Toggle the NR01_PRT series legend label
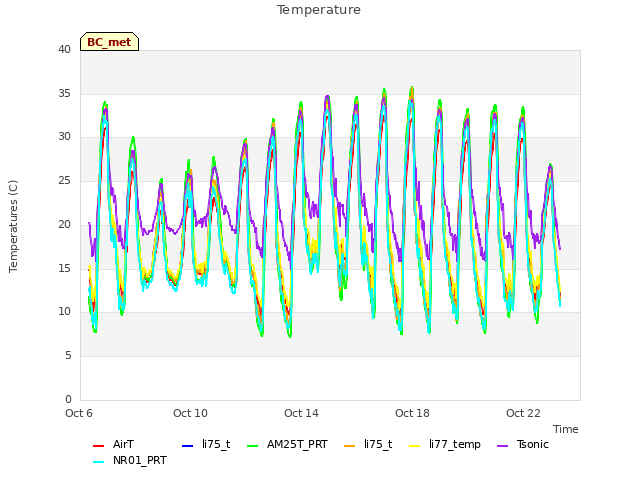Viewport: 640px width, 480px height. pos(140,461)
